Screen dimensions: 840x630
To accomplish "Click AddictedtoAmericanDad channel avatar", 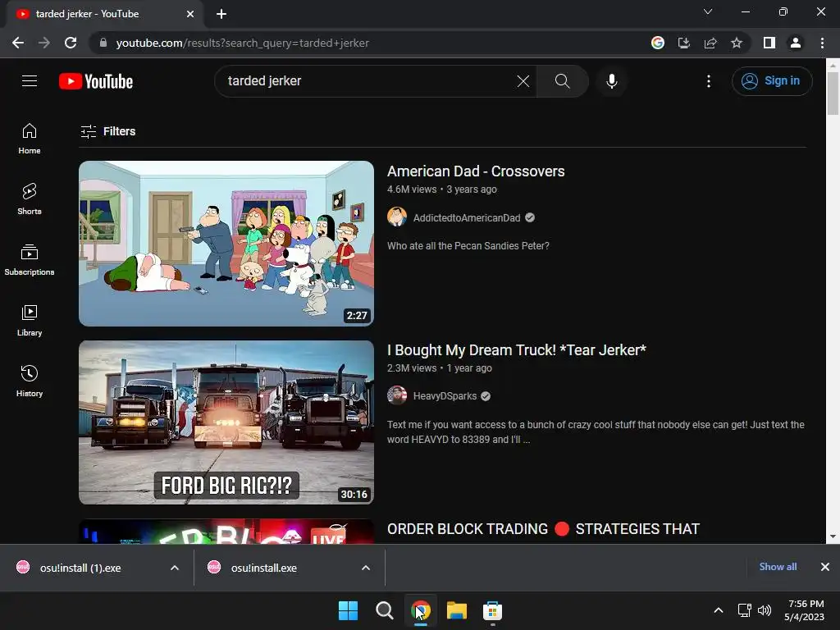I will coord(397,217).
